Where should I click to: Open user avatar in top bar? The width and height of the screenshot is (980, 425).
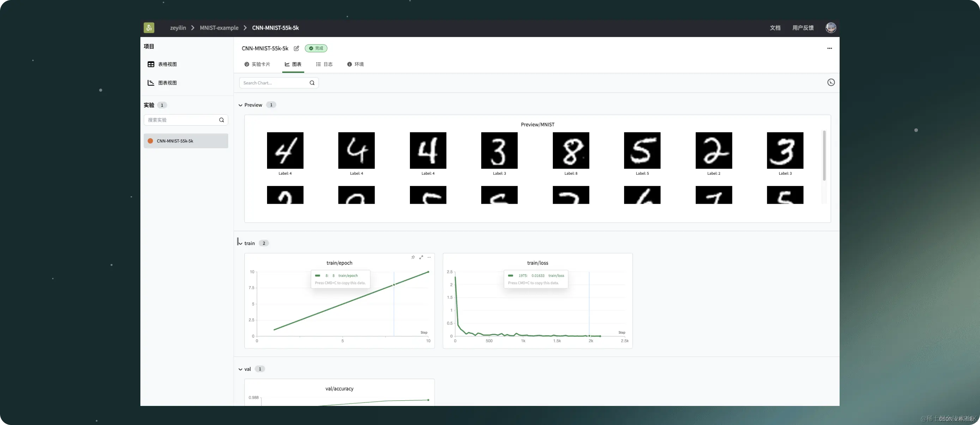pos(830,28)
